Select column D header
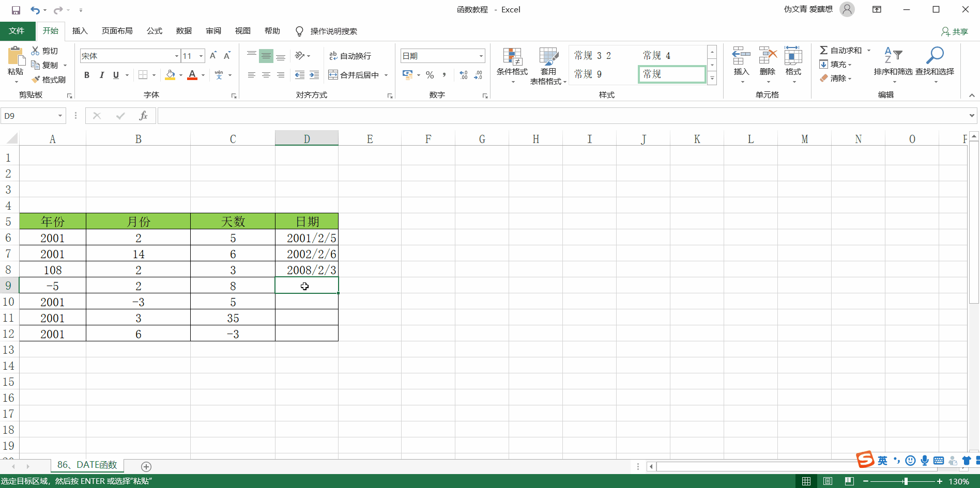Viewport: 980px width, 488px height. pos(307,138)
